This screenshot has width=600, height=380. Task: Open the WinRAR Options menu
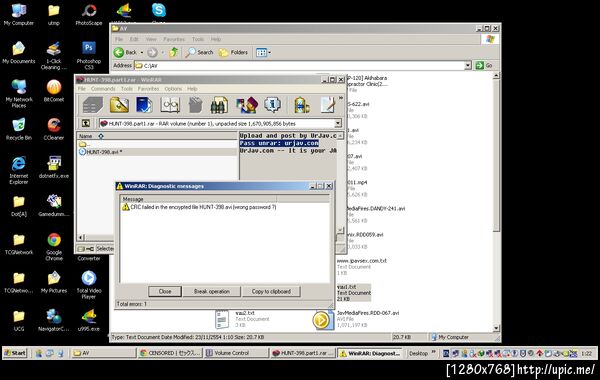pos(173,89)
